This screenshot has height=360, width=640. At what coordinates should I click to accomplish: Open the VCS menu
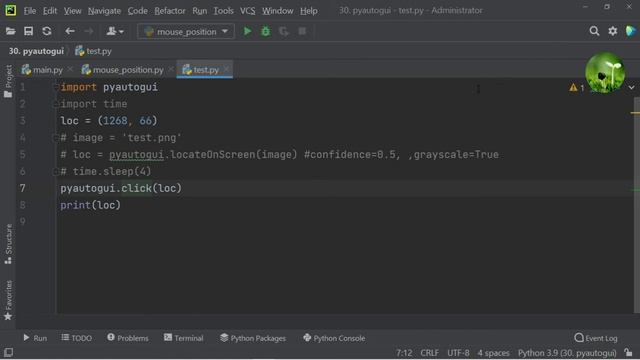pos(247,11)
